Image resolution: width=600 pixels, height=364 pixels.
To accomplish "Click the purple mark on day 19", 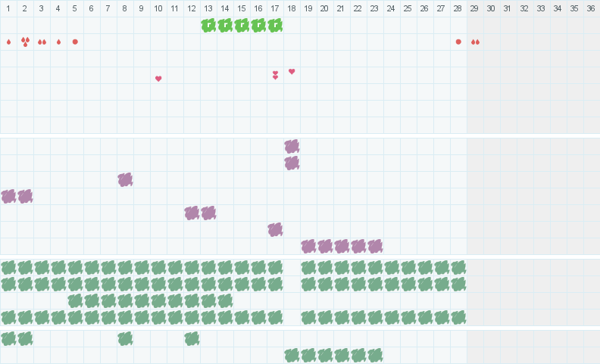I will (x=308, y=246).
